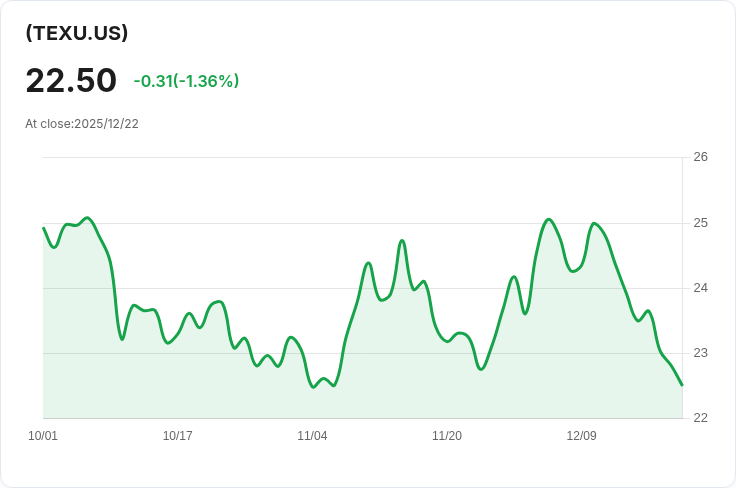Viewport: 736px width, 488px height.
Task: Select the 12/09 date on the x-axis
Action: pyautogui.click(x=581, y=436)
